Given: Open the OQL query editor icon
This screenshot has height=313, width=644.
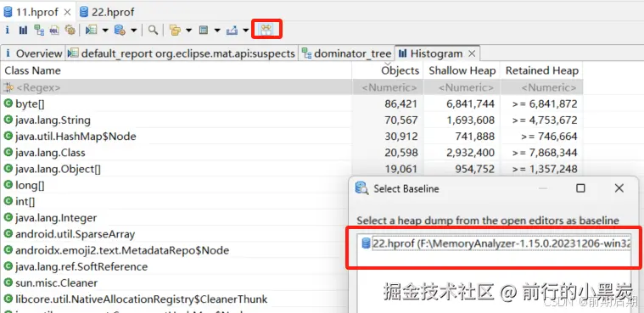Looking at the screenshot, I should pos(54,30).
